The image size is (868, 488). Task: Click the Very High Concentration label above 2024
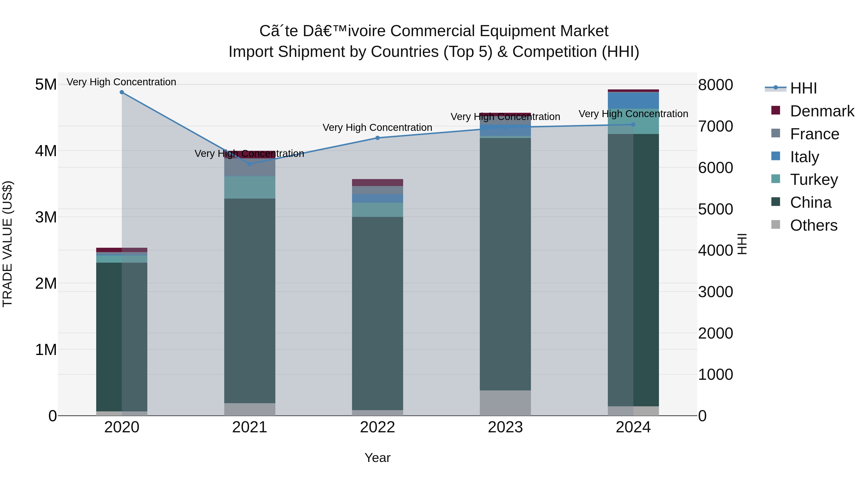(x=633, y=114)
